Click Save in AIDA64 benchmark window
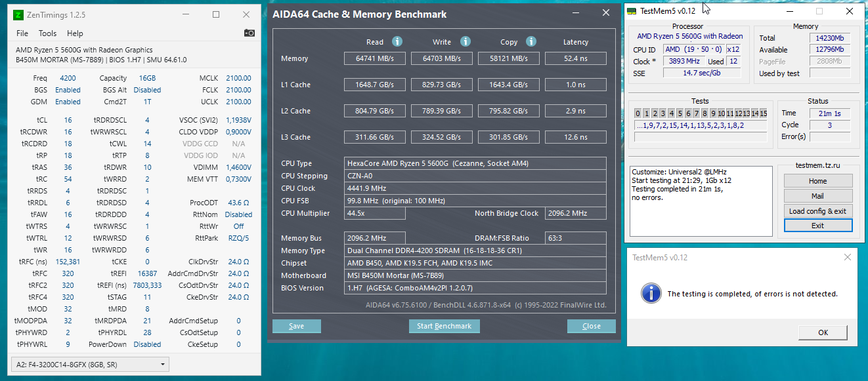This screenshot has height=381, width=868. click(x=296, y=326)
